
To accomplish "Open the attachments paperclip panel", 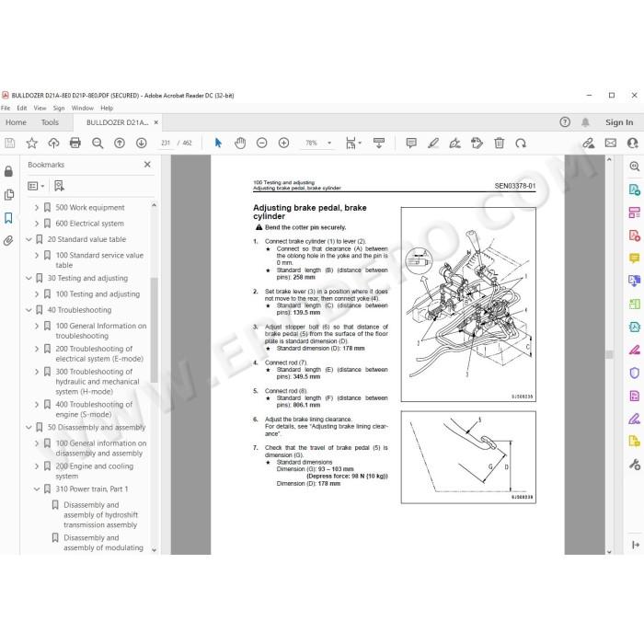I will point(8,241).
